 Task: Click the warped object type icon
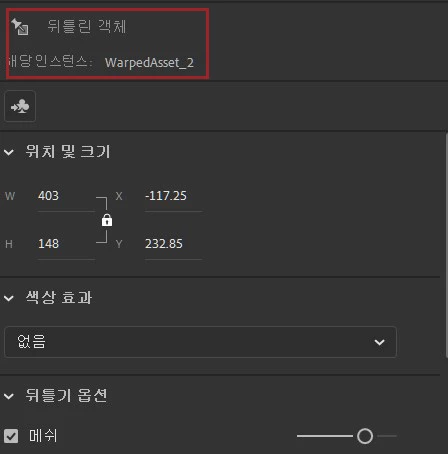pos(20,27)
